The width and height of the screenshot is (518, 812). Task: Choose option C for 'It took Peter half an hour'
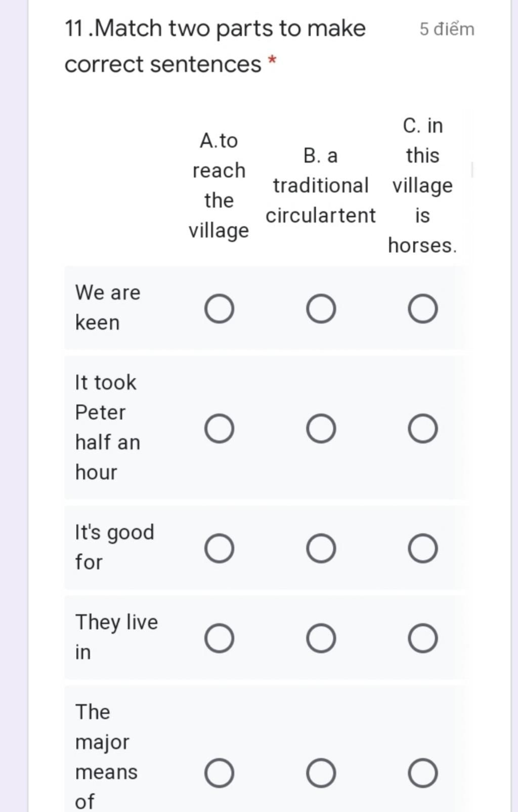[x=423, y=429]
